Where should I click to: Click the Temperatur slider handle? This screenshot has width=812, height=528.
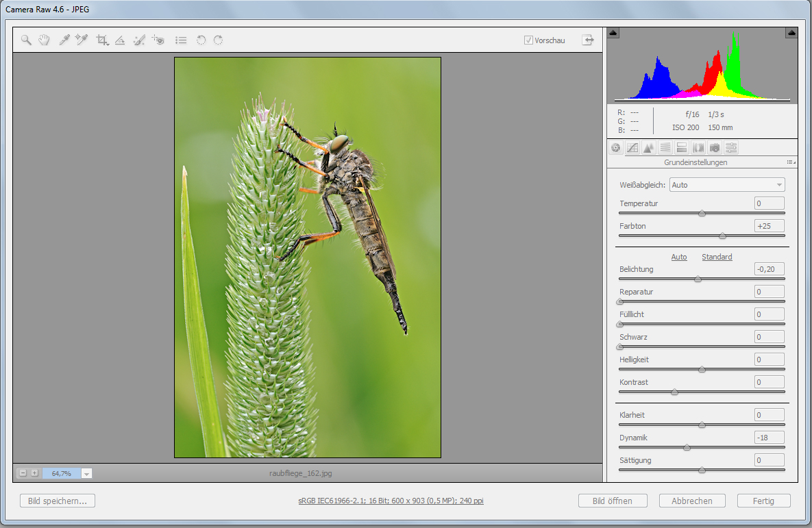point(702,213)
